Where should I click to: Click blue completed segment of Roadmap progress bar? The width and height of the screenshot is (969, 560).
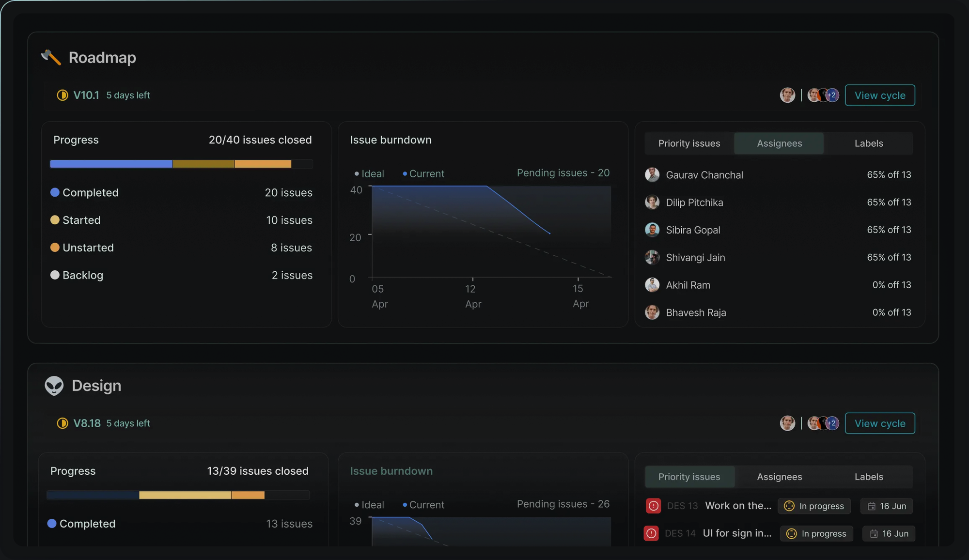[111, 164]
